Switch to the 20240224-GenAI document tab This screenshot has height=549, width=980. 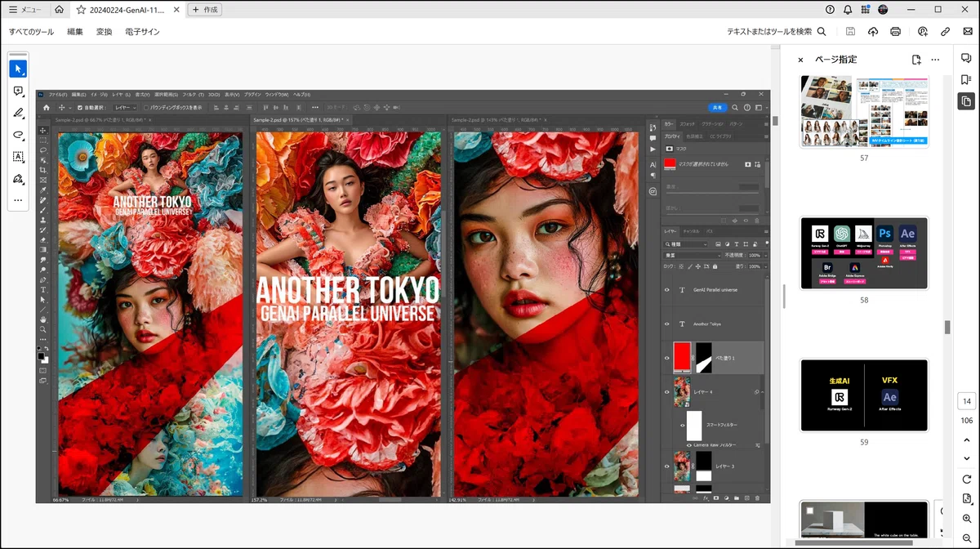(x=127, y=10)
